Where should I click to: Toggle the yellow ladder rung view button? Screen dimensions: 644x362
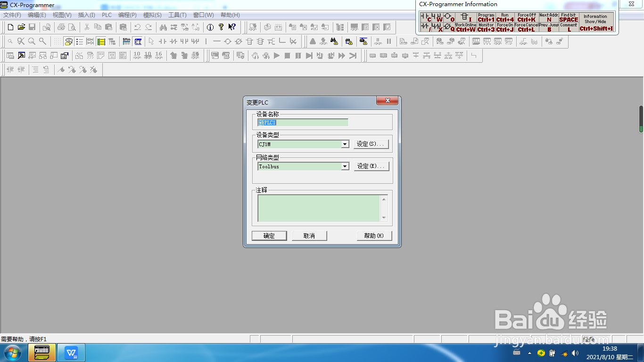[101, 41]
